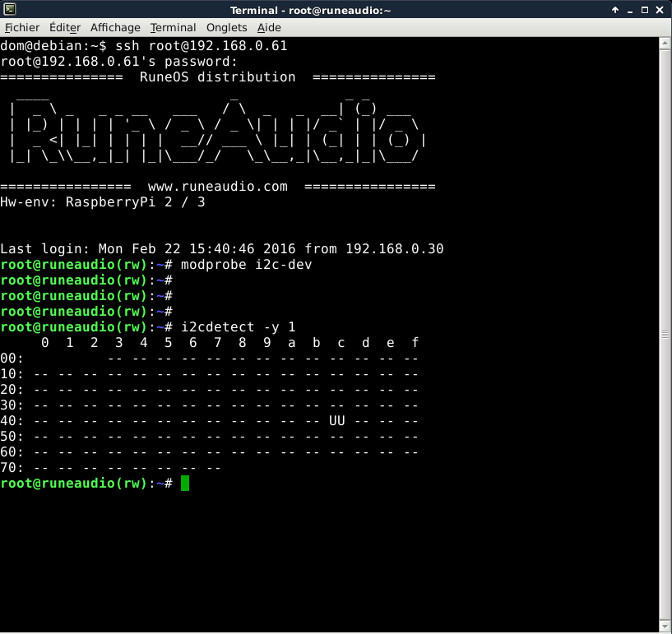The width and height of the screenshot is (672, 634).
Task: Click the '20:' row label
Action: click(12, 390)
